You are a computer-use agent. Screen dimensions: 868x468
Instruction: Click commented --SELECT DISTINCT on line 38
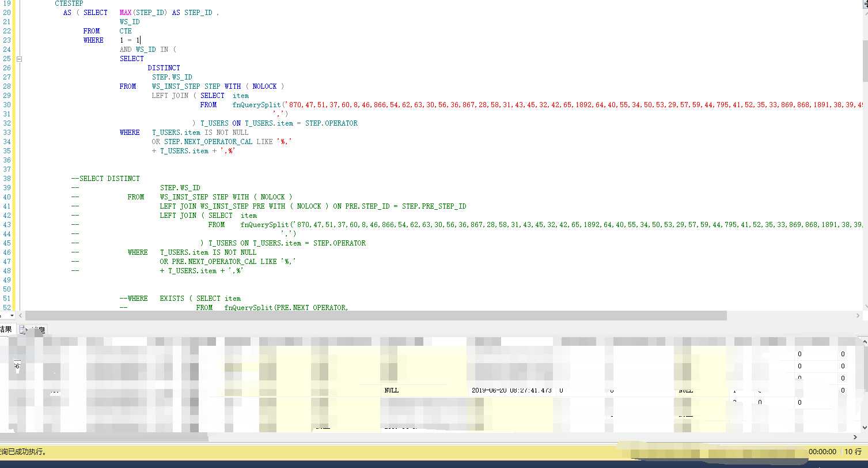[x=105, y=179]
